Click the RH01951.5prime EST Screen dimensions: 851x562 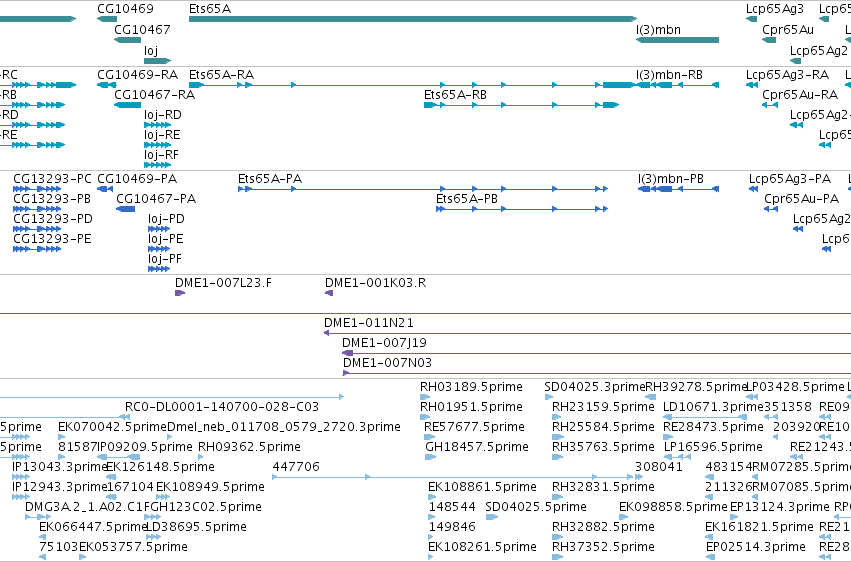[x=425, y=417]
